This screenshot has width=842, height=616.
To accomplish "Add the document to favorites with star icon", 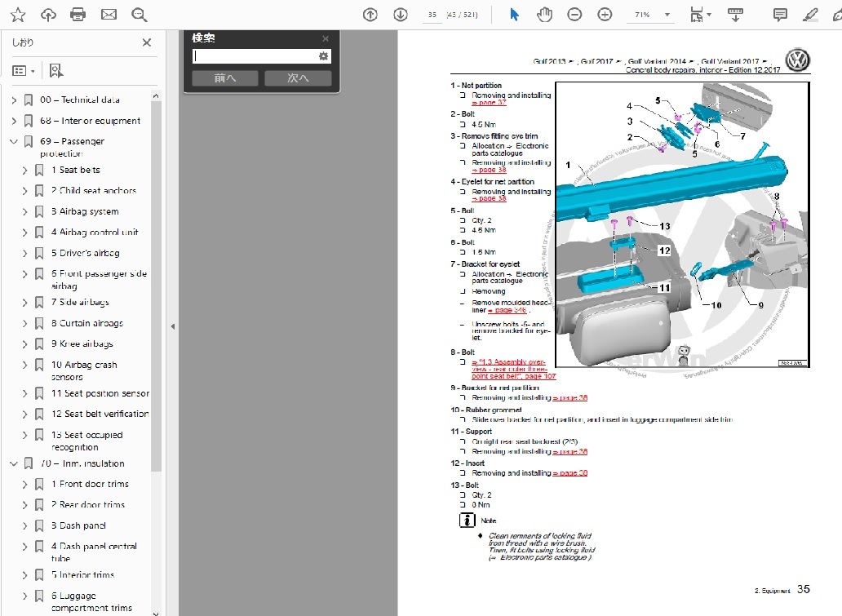I will 18,15.
